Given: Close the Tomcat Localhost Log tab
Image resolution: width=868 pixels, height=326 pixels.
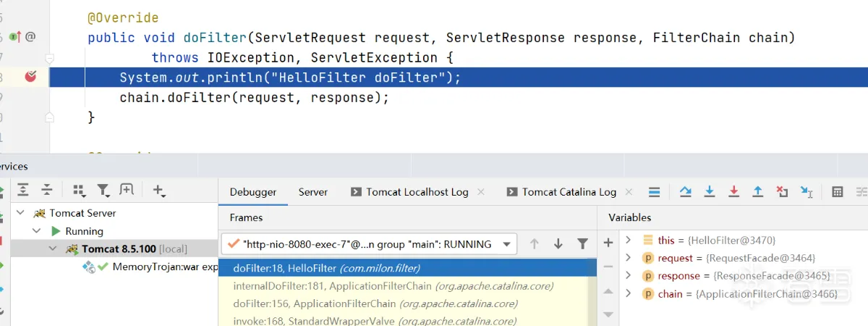Looking at the screenshot, I should click(480, 192).
